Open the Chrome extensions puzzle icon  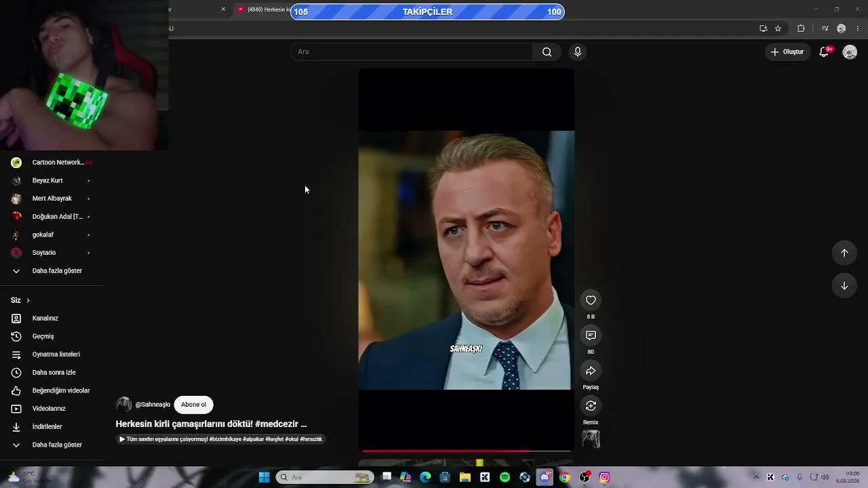801,28
